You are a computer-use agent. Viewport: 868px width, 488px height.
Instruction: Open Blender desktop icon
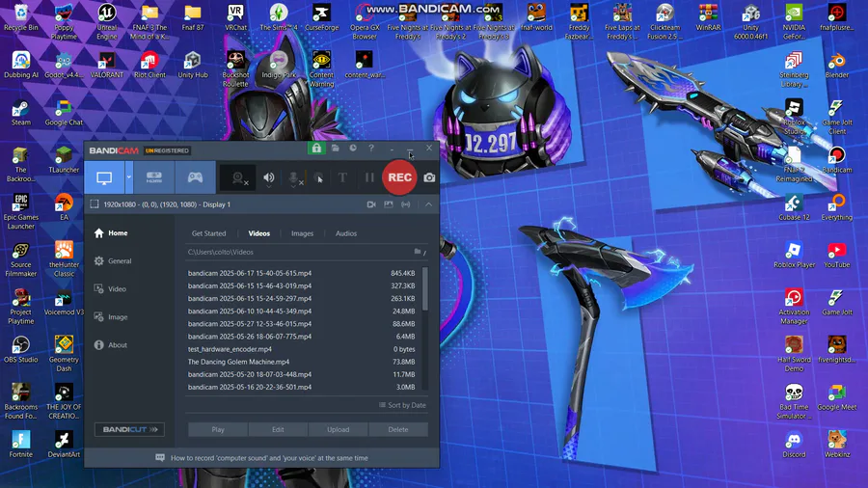coord(837,66)
